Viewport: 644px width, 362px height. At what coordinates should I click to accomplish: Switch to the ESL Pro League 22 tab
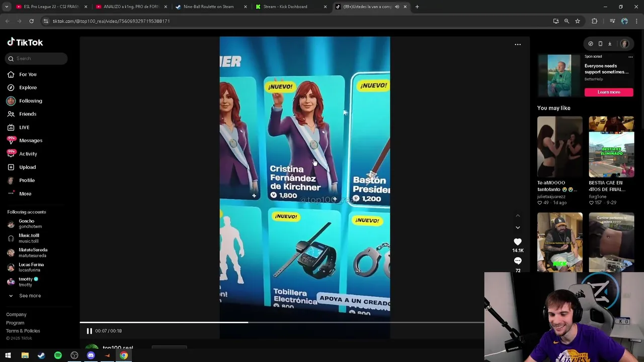pyautogui.click(x=50, y=7)
